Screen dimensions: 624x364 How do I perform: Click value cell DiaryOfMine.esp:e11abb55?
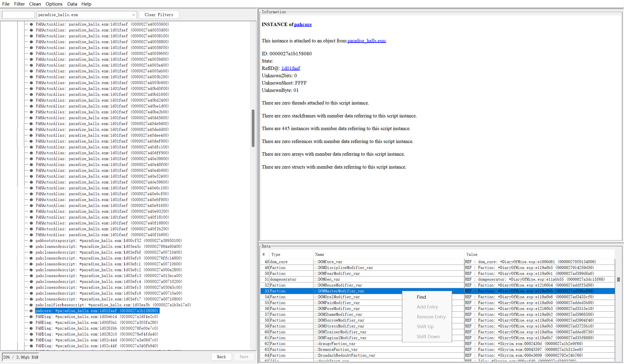[539, 279]
